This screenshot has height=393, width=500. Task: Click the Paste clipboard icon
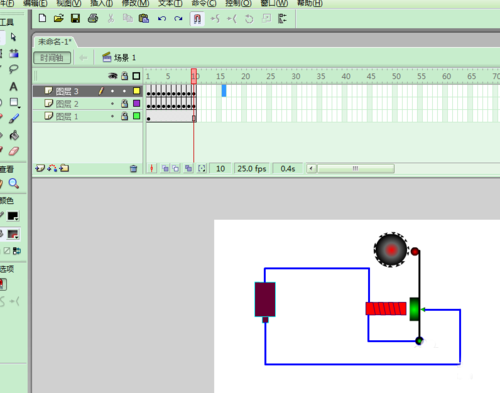(x=144, y=18)
